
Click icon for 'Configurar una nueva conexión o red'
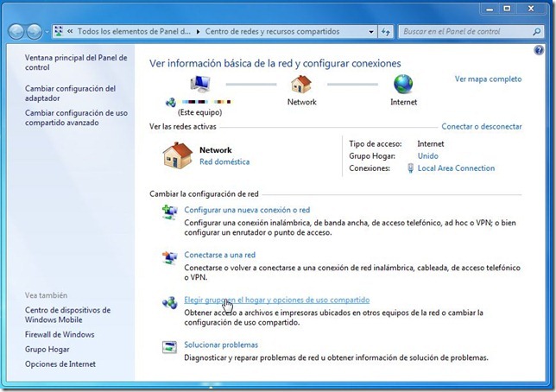pyautogui.click(x=169, y=212)
